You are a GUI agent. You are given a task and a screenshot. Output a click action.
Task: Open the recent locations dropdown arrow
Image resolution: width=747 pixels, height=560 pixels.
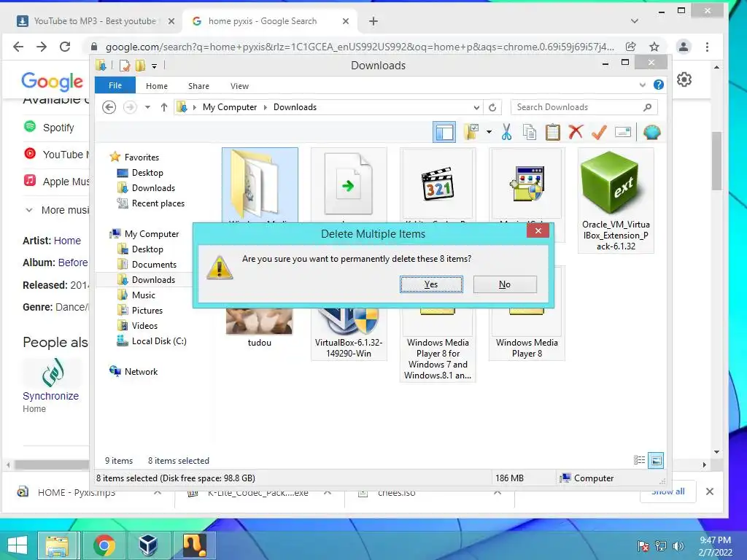(147, 107)
